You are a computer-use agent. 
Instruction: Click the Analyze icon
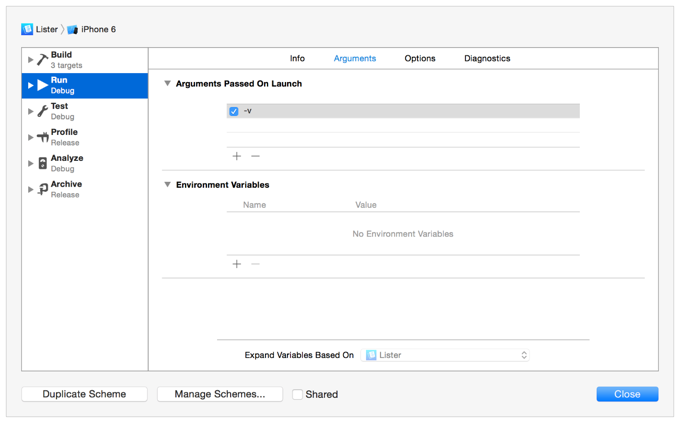coord(42,163)
